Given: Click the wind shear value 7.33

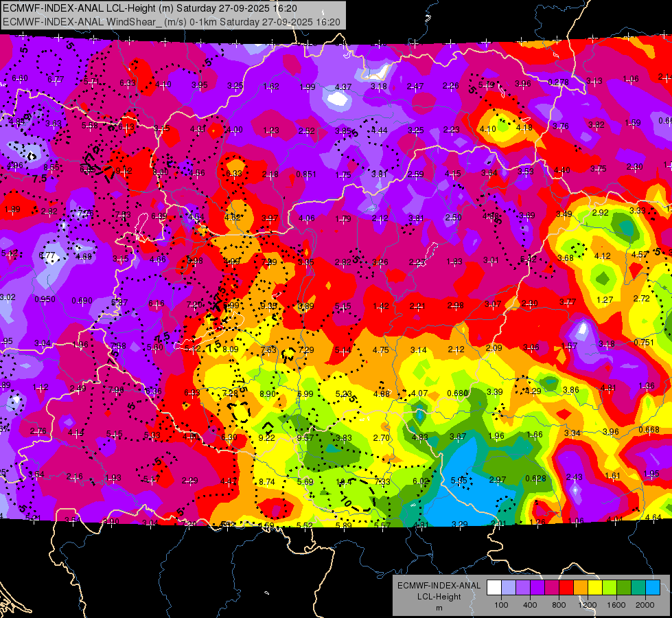Looking at the screenshot, I should (x=382, y=482).
